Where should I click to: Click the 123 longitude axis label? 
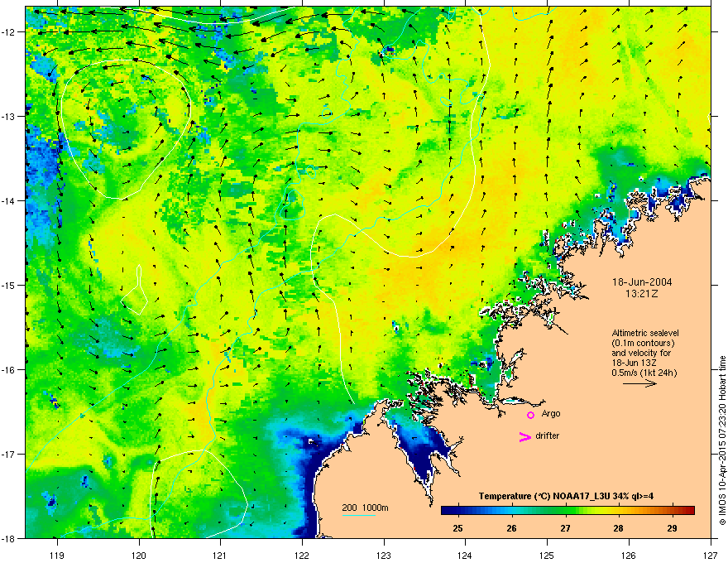pos(384,555)
